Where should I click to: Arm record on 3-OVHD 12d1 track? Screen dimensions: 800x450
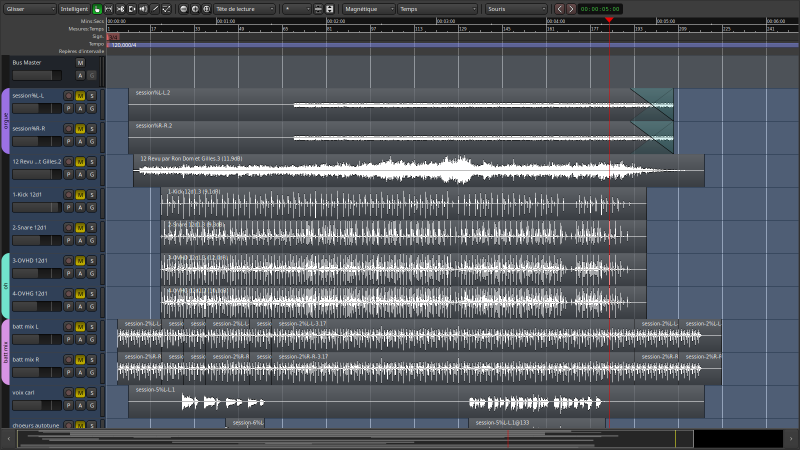point(68,261)
